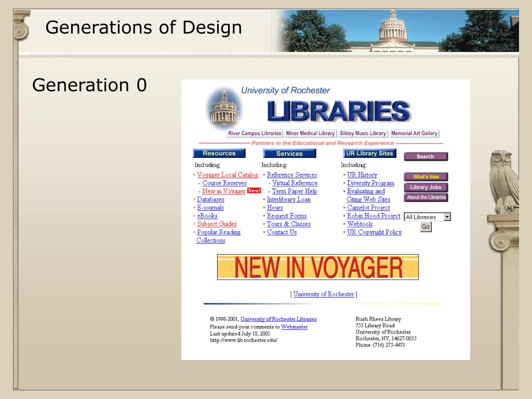
Task: Open Popular Reading Collections link
Action: point(219,236)
